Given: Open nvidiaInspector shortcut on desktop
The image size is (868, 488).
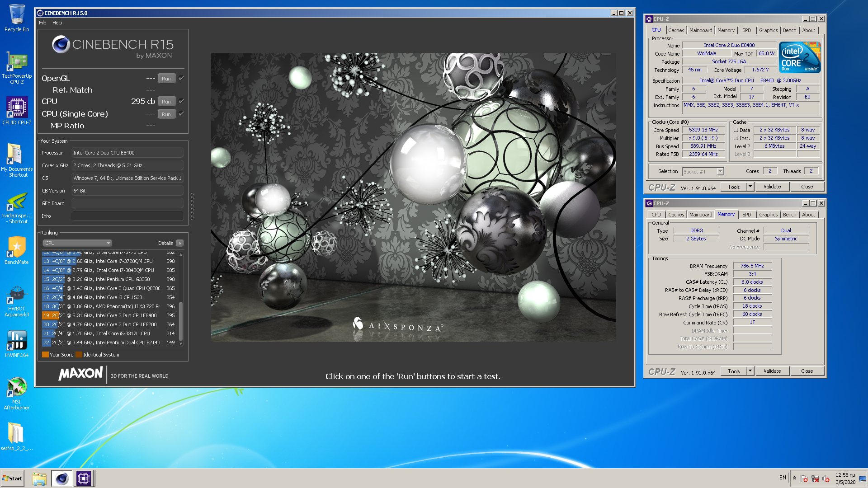Looking at the screenshot, I should tap(17, 208).
